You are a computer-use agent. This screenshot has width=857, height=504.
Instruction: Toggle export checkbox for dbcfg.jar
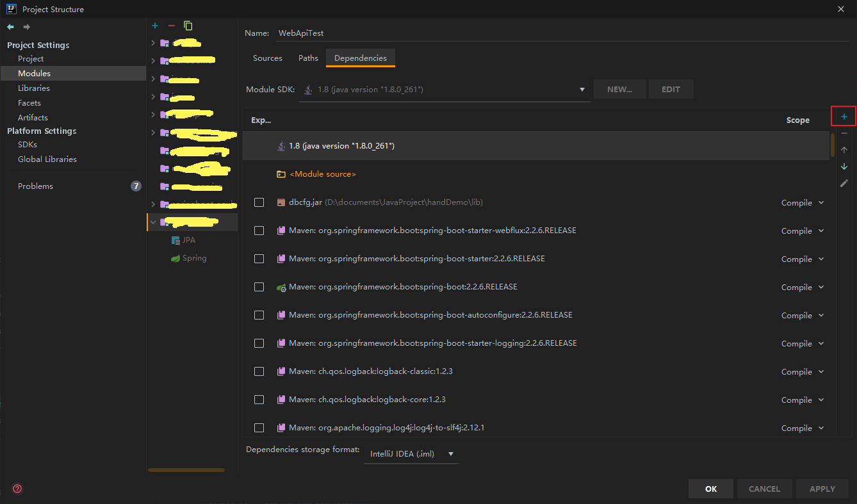point(259,202)
